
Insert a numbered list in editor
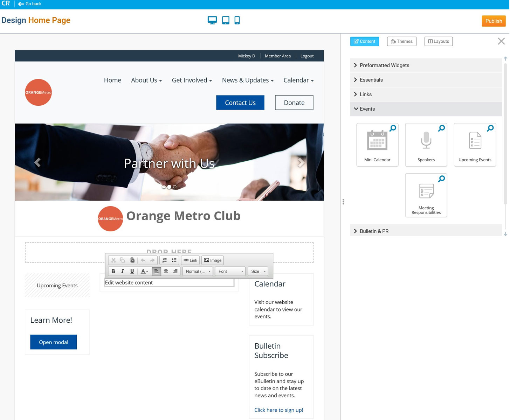[165, 260]
